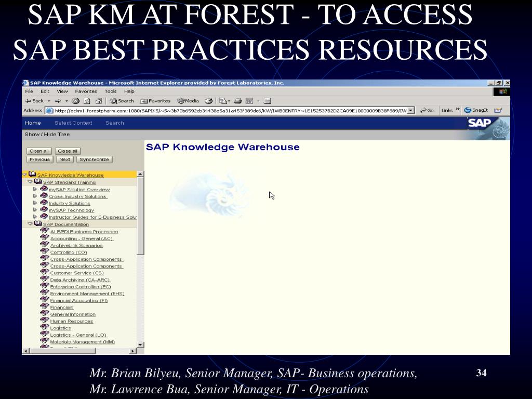This screenshot has height=399, width=532.
Task: Click the Forward arrow in browser toolbar
Action: tap(58, 101)
